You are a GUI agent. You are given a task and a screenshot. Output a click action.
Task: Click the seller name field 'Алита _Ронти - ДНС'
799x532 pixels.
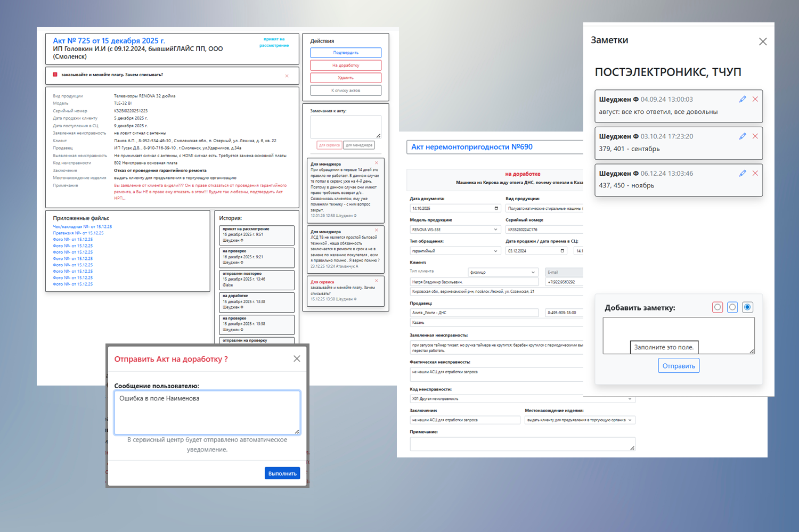(474, 313)
